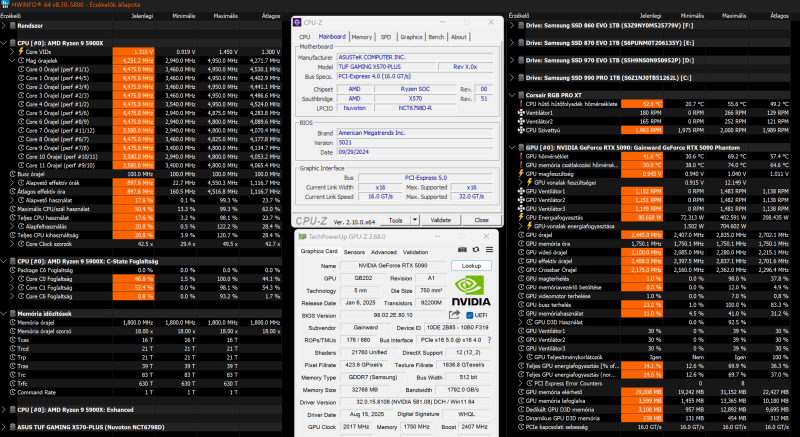
Task: Click the GPU-Z title bar app icon
Action: pyautogui.click(x=302, y=237)
